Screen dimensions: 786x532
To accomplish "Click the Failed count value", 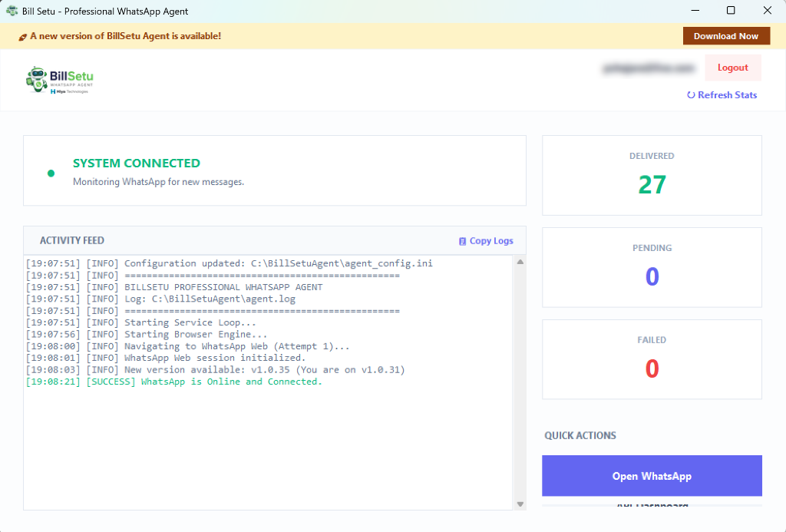I will pyautogui.click(x=652, y=368).
